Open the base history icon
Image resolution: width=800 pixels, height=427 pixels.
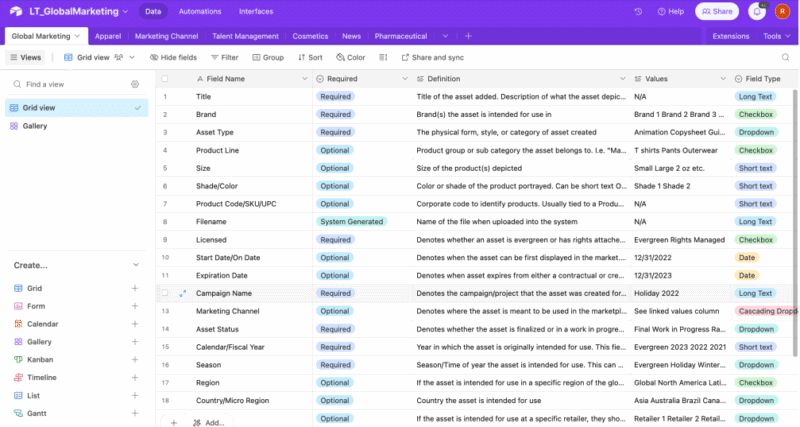pyautogui.click(x=638, y=12)
